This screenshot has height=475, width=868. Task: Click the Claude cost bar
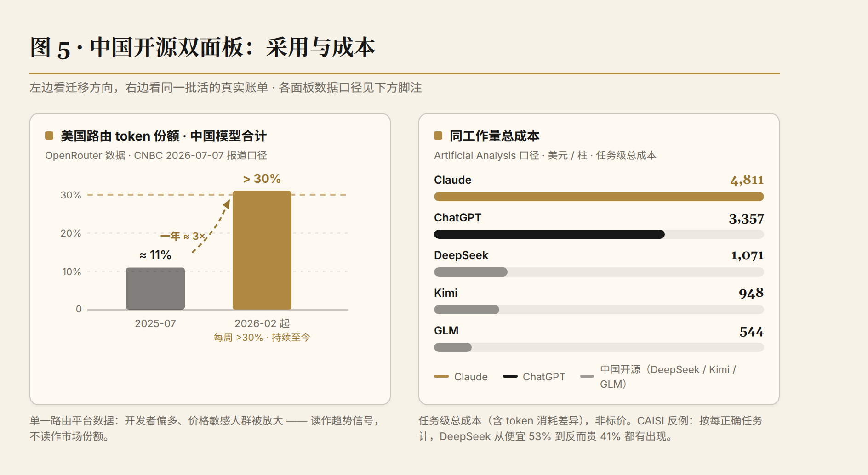599,197
